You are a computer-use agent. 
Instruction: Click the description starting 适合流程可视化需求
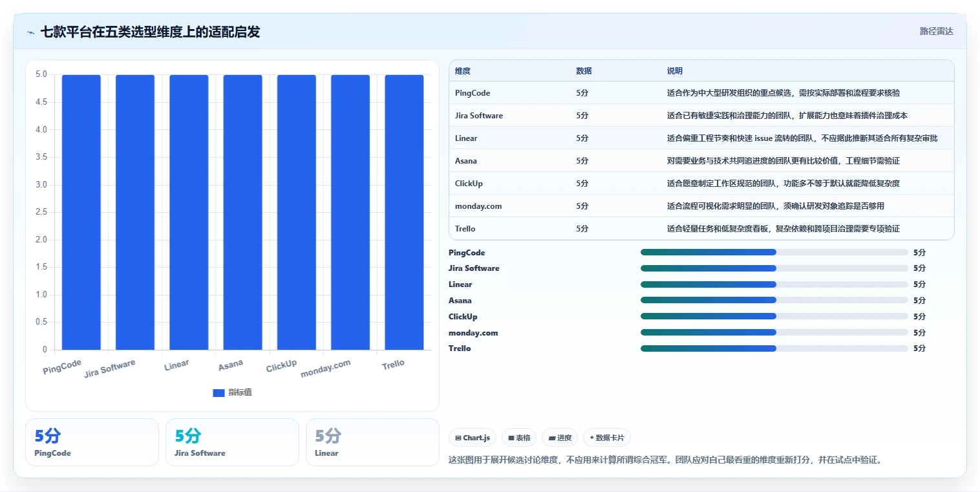click(776, 206)
